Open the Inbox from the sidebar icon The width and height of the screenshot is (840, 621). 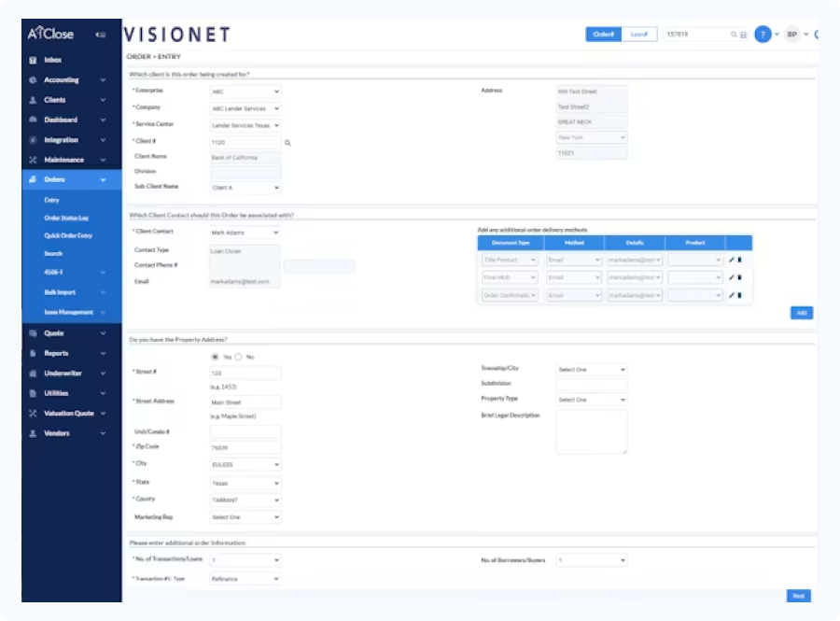click(34, 60)
